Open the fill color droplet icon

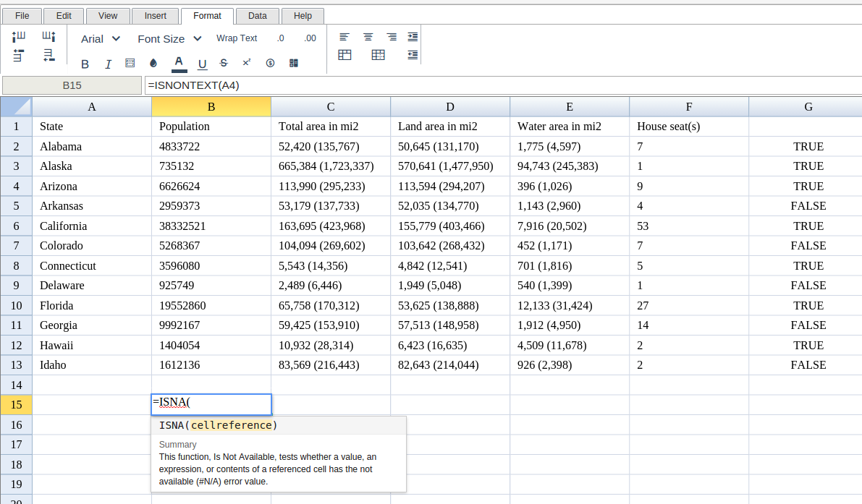point(153,64)
